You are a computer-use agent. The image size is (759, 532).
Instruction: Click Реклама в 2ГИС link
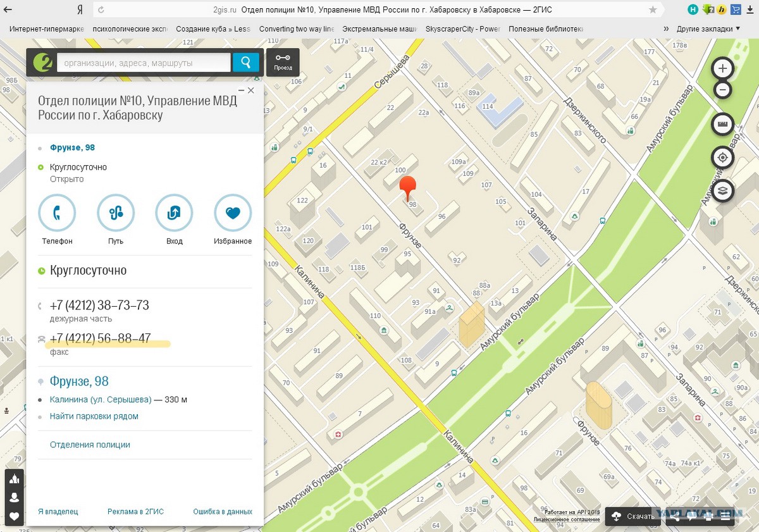[135, 511]
